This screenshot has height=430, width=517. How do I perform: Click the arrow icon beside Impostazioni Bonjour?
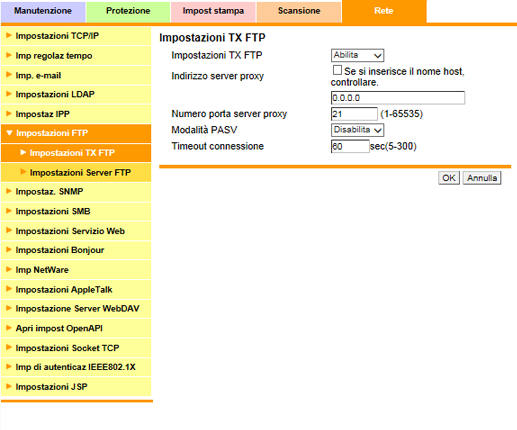[9, 250]
